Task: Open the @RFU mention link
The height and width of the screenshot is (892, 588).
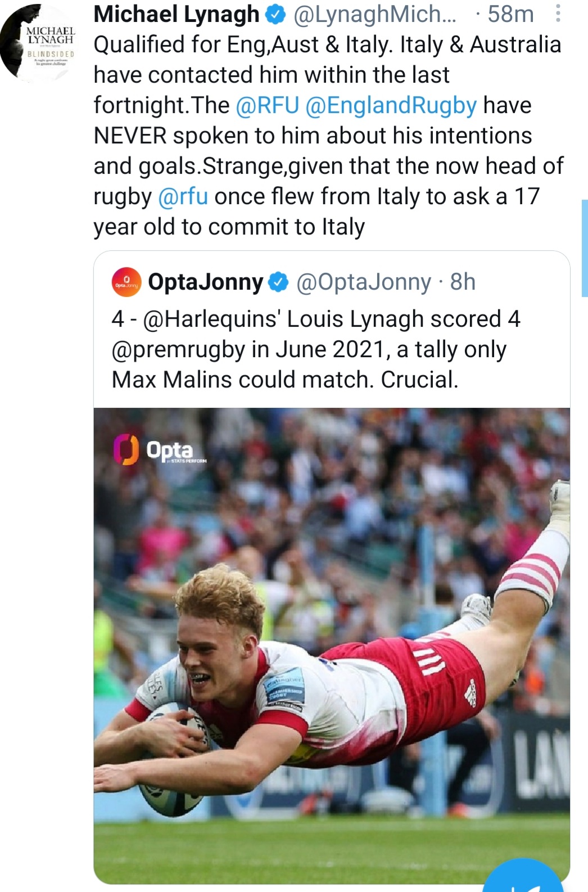Action: pos(267,105)
